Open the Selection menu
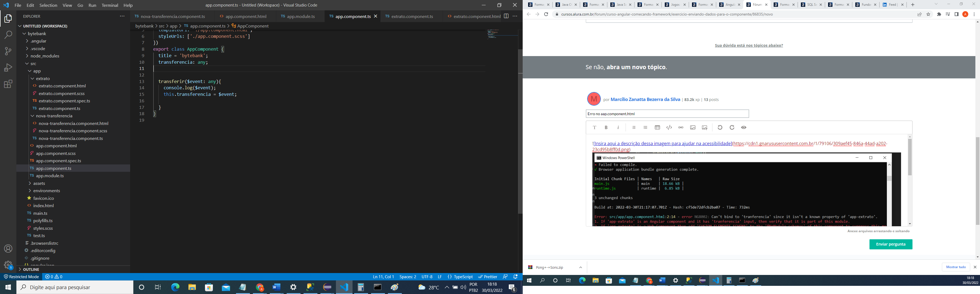 (x=48, y=5)
